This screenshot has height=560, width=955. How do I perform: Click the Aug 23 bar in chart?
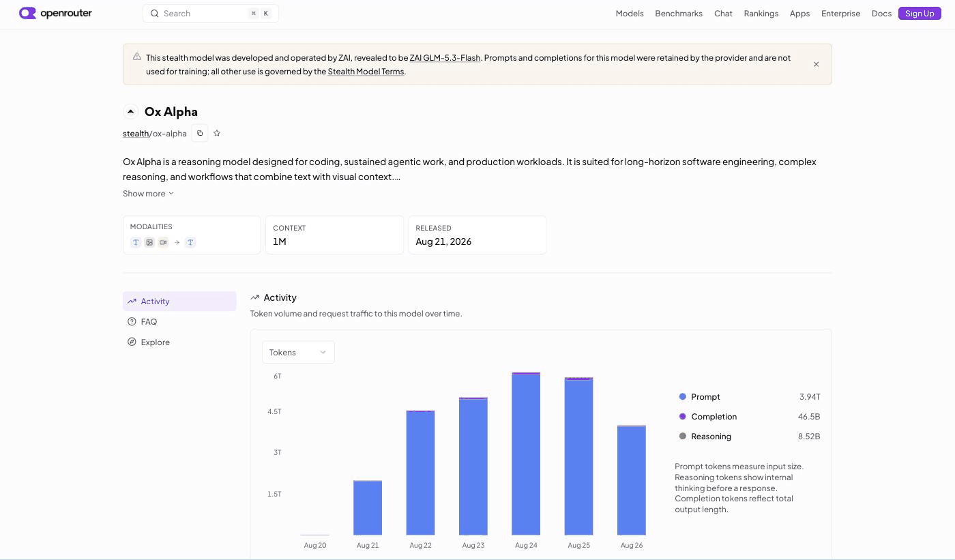(473, 466)
